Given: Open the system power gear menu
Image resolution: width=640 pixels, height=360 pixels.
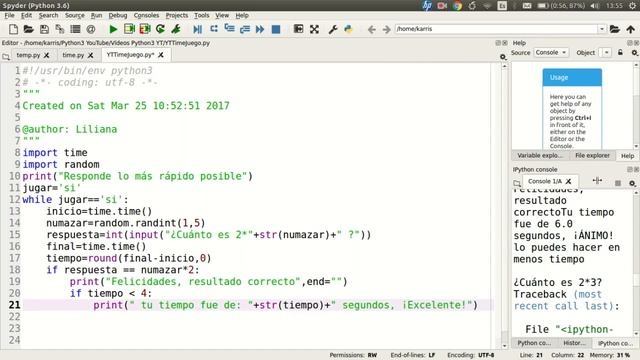Looking at the screenshot, I should click(633, 5).
